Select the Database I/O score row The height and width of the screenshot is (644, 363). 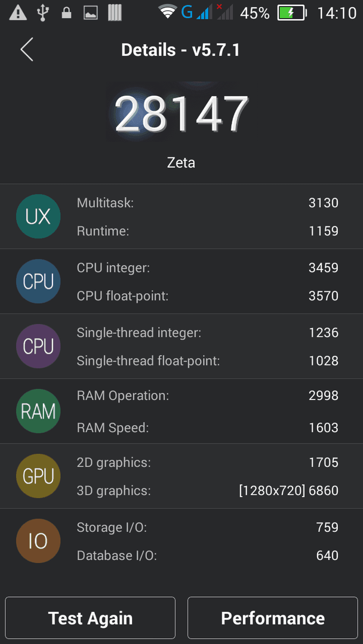pos(208,555)
